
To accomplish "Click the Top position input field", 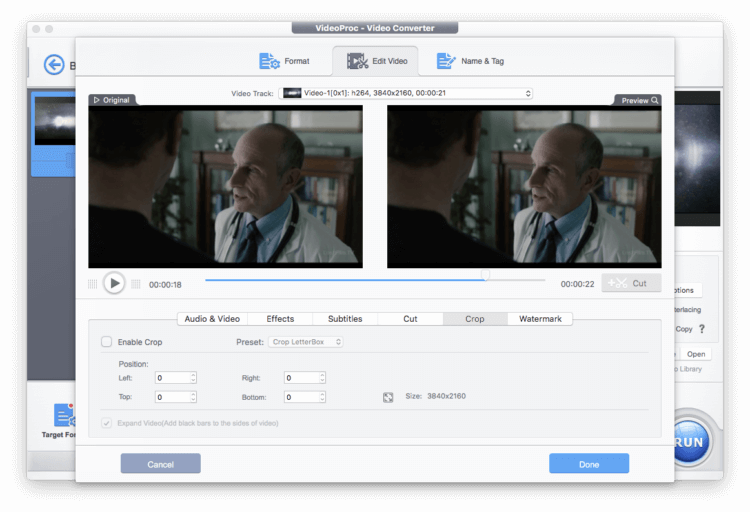I will (x=172, y=397).
